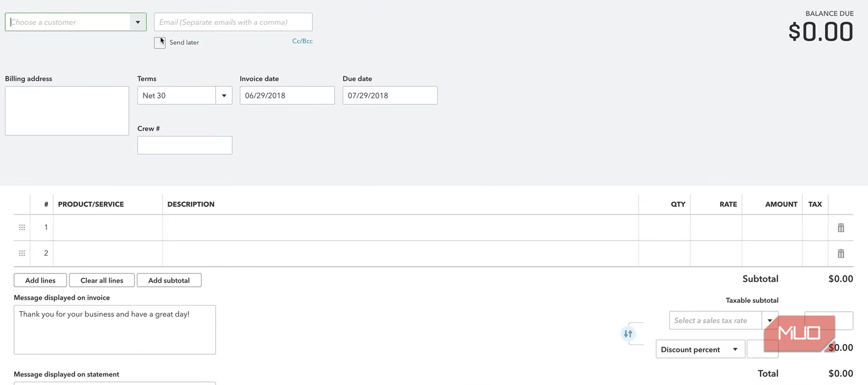Click the Add lines button
The height and width of the screenshot is (385, 868).
41,280
